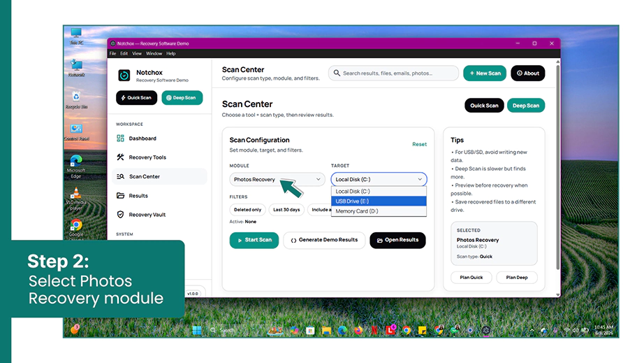Open the Recycle Bin desktop icon
Image resolution: width=644 pixels, height=363 pixels.
pos(76,100)
